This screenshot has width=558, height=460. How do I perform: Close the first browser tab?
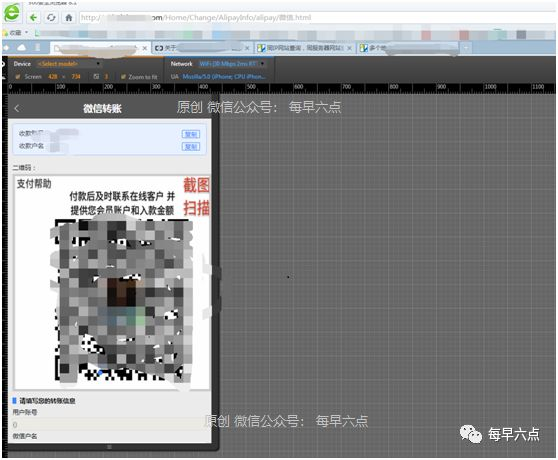coord(144,48)
